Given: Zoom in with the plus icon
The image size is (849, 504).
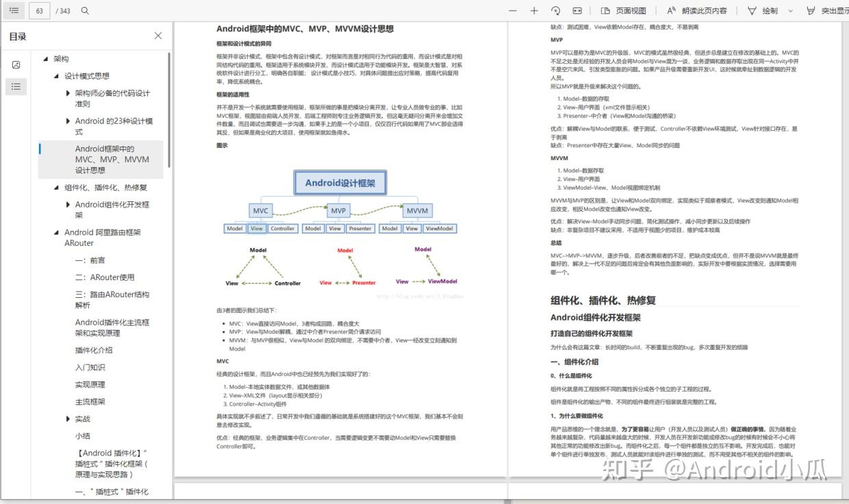Looking at the screenshot, I should [534, 11].
